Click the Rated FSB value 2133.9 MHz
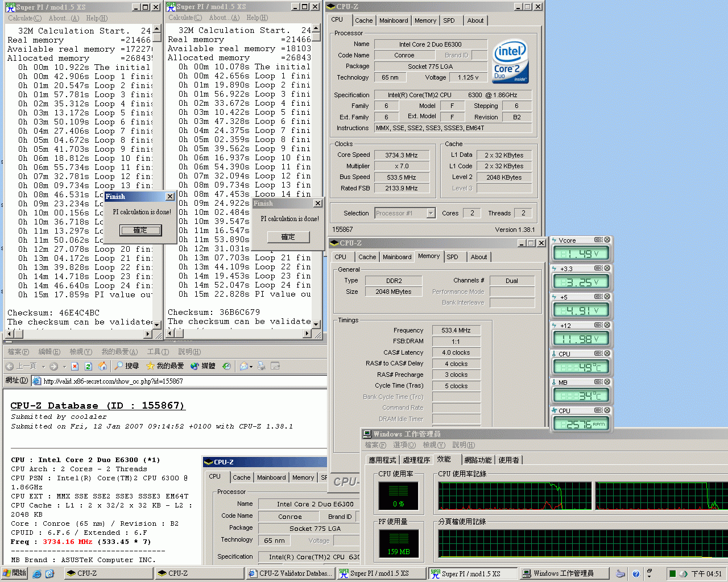Image resolution: width=728 pixels, height=582 pixels. [x=402, y=188]
